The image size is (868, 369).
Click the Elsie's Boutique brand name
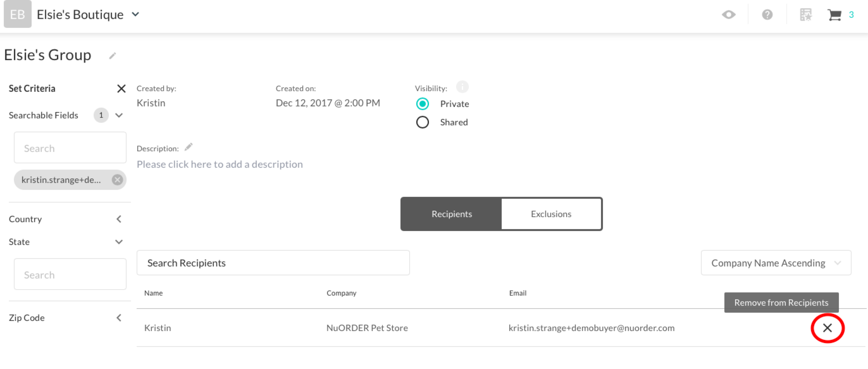80,15
